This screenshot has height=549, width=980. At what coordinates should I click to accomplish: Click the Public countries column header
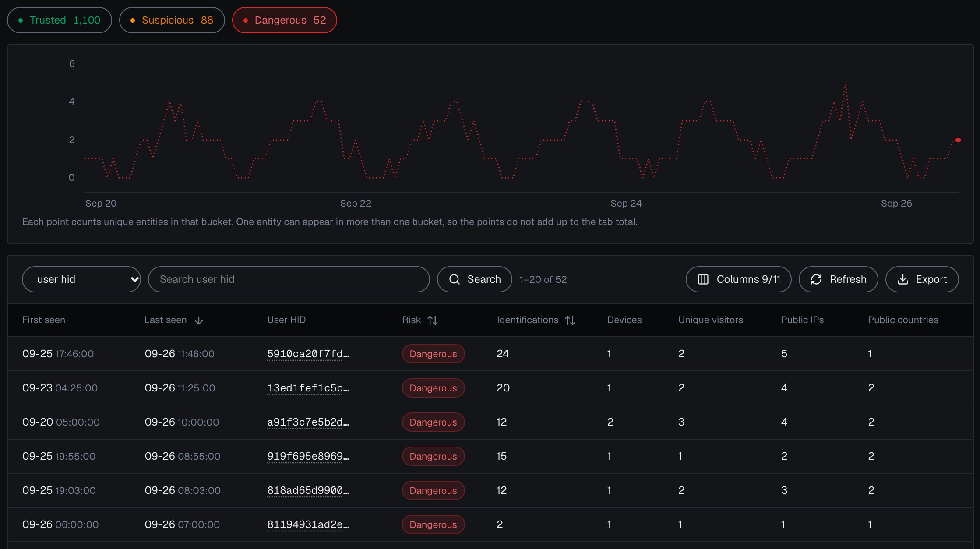(x=903, y=320)
